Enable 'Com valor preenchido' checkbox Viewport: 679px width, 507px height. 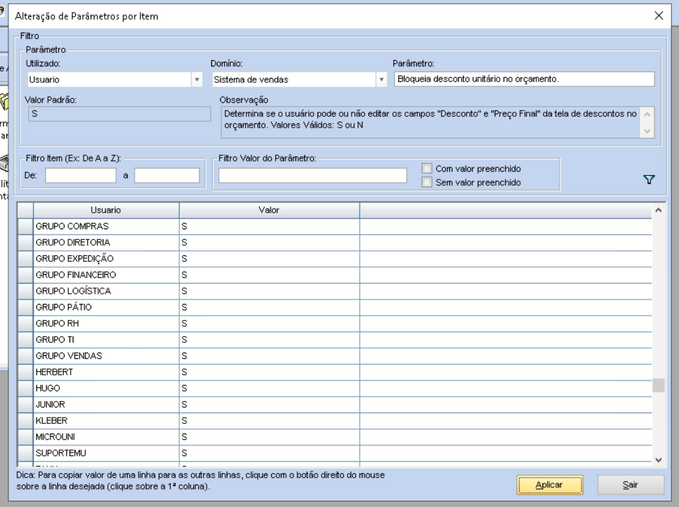[x=427, y=168]
